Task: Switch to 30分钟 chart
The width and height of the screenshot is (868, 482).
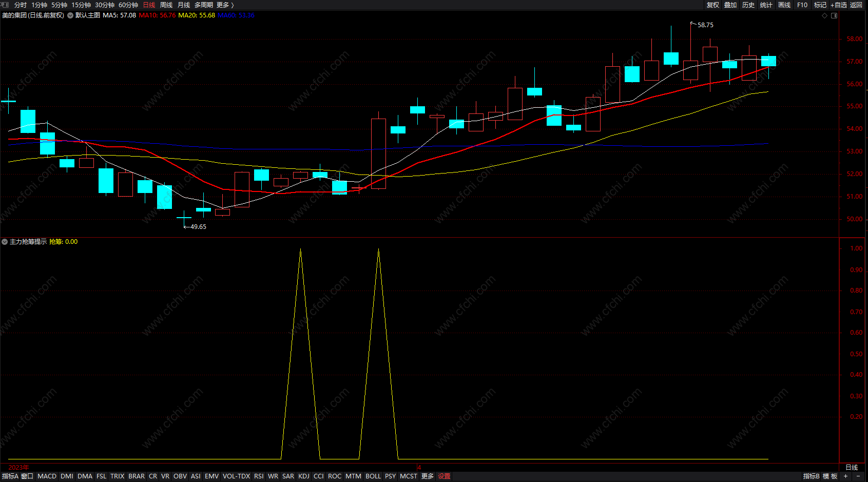Action: pyautogui.click(x=105, y=5)
